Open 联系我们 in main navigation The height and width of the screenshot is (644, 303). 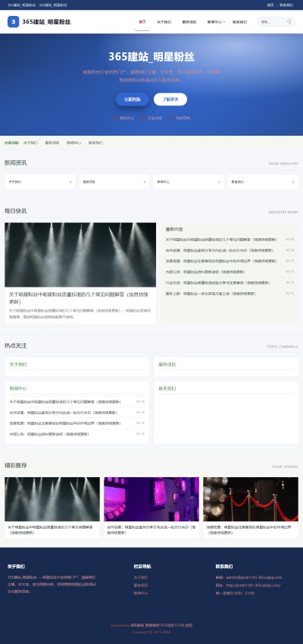click(240, 22)
